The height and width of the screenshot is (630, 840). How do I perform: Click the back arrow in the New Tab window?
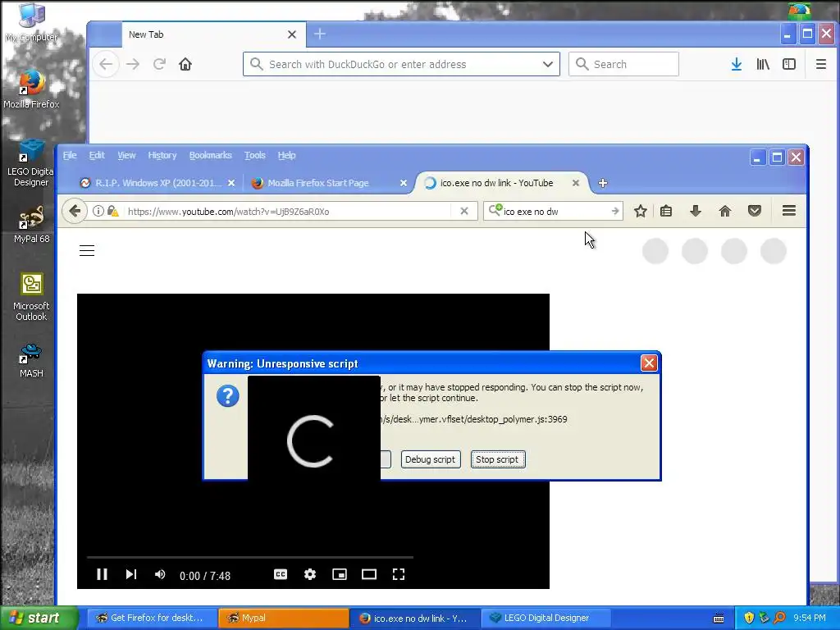(x=106, y=64)
